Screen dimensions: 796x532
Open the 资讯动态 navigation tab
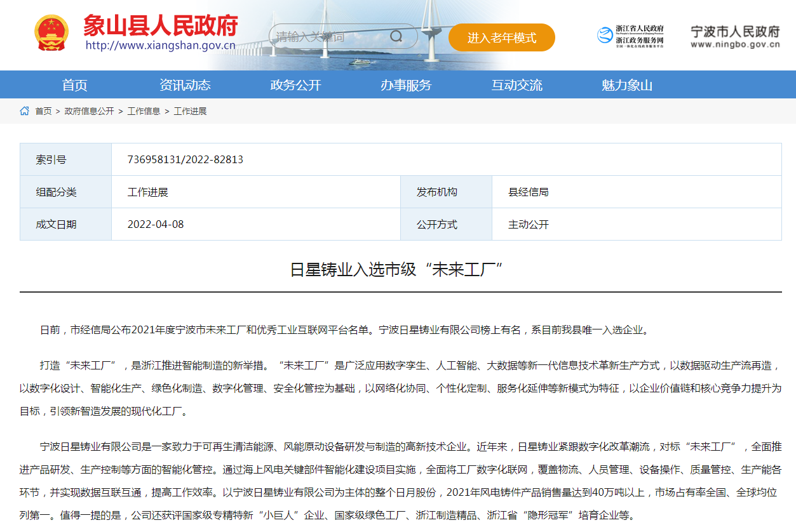[185, 85]
